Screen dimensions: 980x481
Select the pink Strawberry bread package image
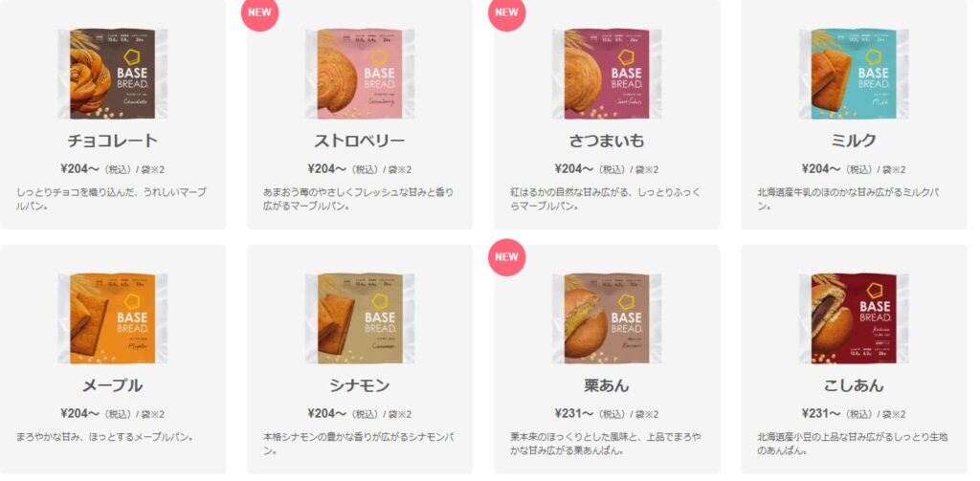pos(360,74)
